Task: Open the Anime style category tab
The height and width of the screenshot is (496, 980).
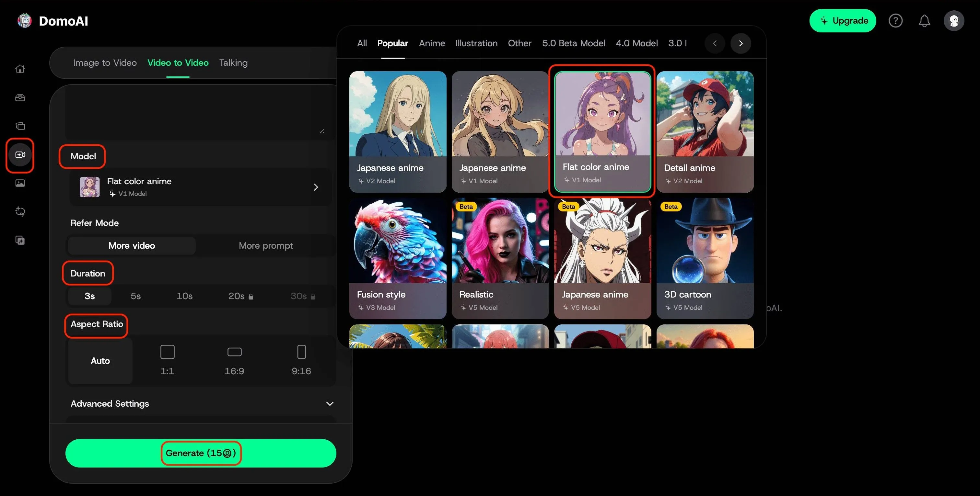Action: (432, 43)
